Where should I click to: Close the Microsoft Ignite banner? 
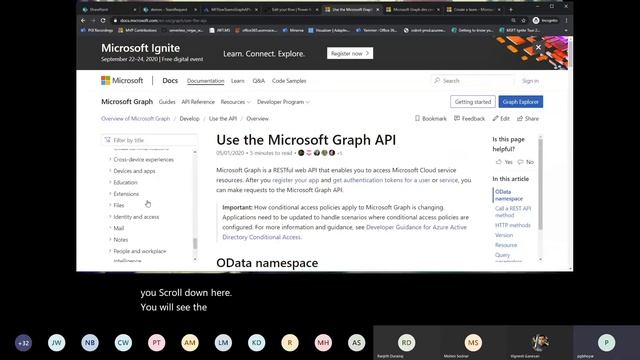(538, 47)
